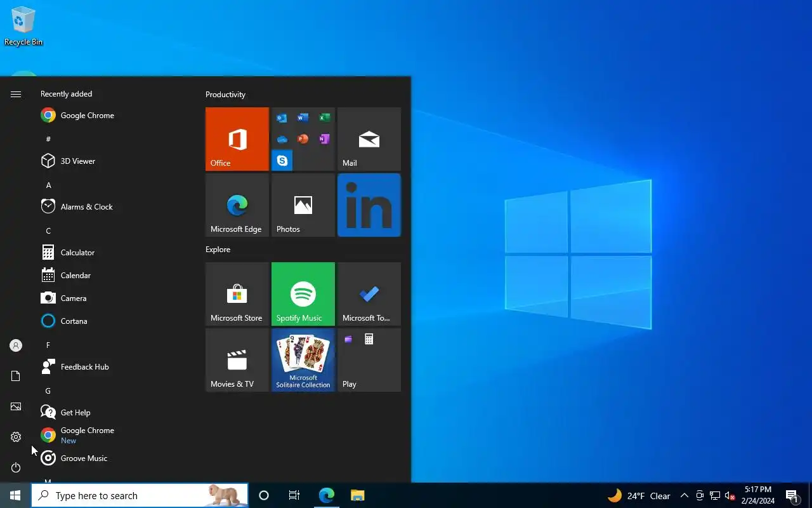Open the Photos tile
This screenshot has height=508, width=812.
pos(303,205)
